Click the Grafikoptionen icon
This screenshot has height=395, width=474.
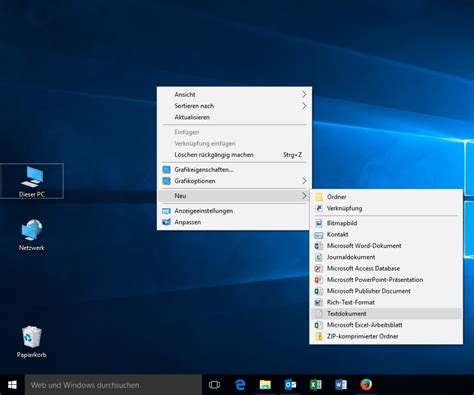click(166, 181)
